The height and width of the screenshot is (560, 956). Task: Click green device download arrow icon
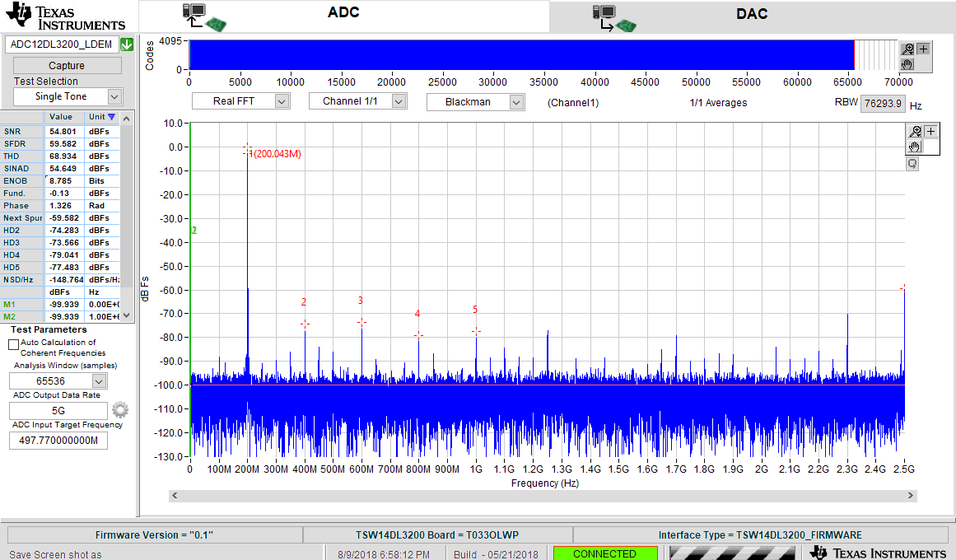tap(127, 44)
